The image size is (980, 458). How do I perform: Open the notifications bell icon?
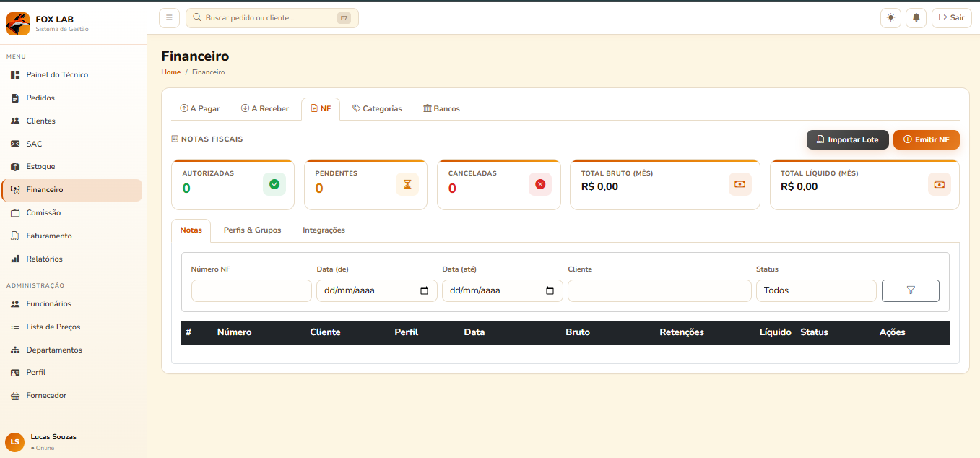916,18
